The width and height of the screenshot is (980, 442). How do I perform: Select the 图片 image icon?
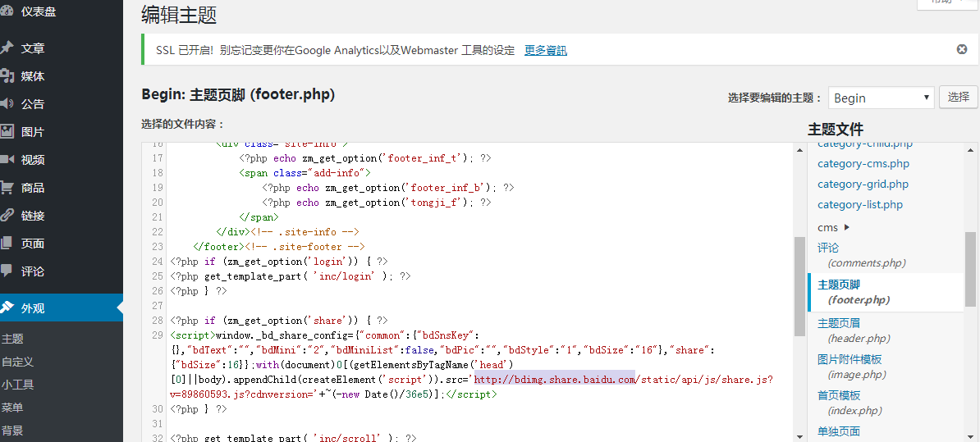point(7,132)
